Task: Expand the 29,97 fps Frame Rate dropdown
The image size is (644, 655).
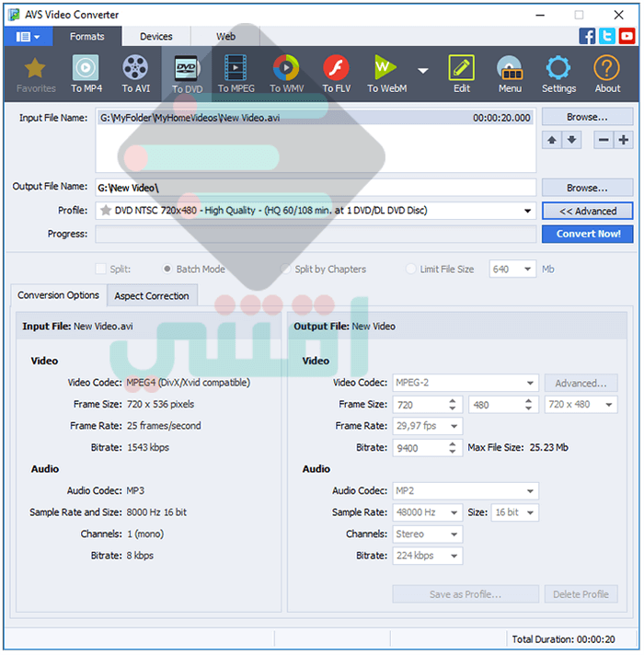Action: coord(454,427)
